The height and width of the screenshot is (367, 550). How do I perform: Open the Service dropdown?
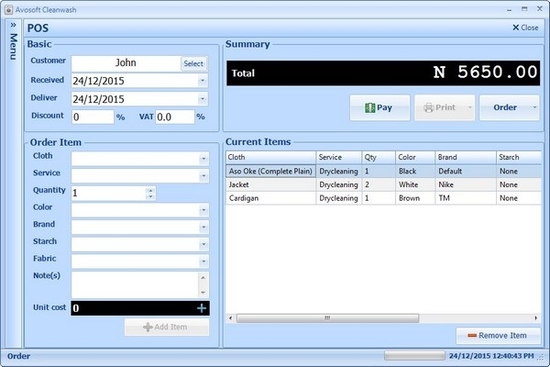203,176
